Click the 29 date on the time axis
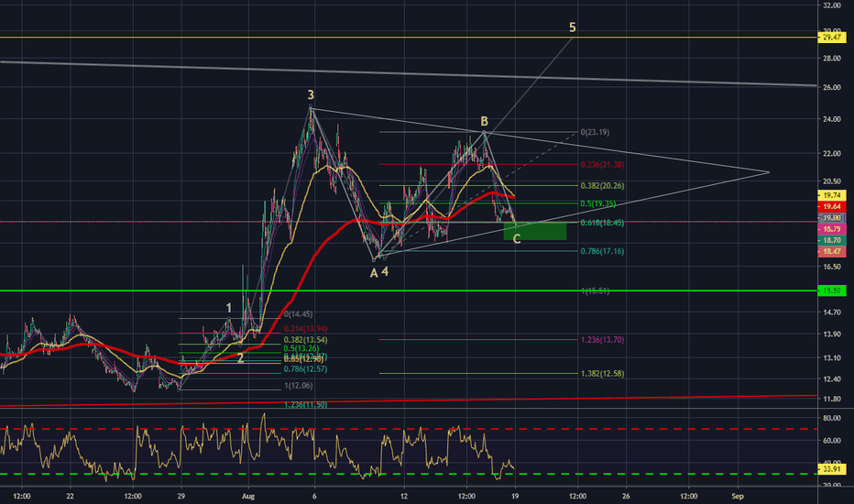 [x=181, y=496]
